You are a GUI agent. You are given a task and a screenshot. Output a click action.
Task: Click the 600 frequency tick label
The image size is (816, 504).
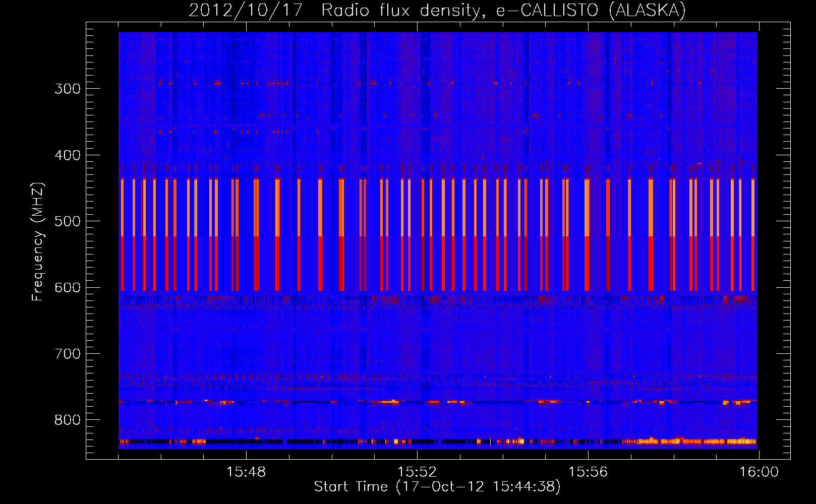click(x=68, y=288)
